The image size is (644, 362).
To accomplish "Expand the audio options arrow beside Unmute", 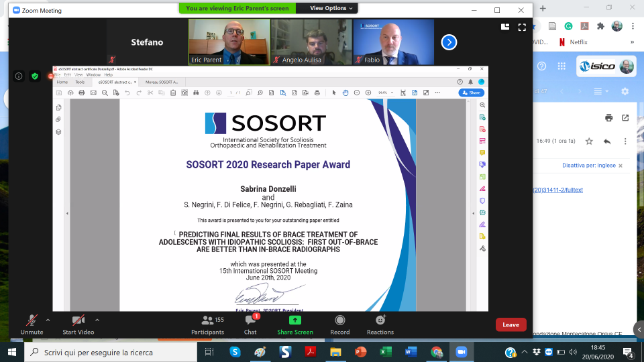I will tap(48, 320).
